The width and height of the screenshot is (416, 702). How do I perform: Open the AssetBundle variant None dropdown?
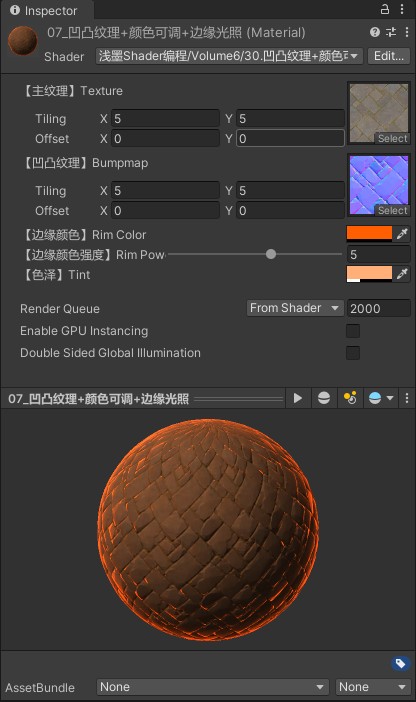click(x=373, y=687)
